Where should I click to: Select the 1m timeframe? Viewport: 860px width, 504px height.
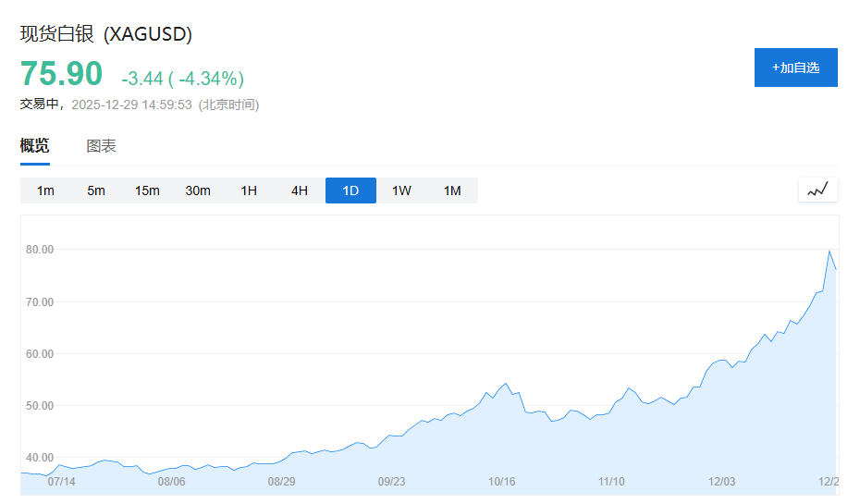45,191
